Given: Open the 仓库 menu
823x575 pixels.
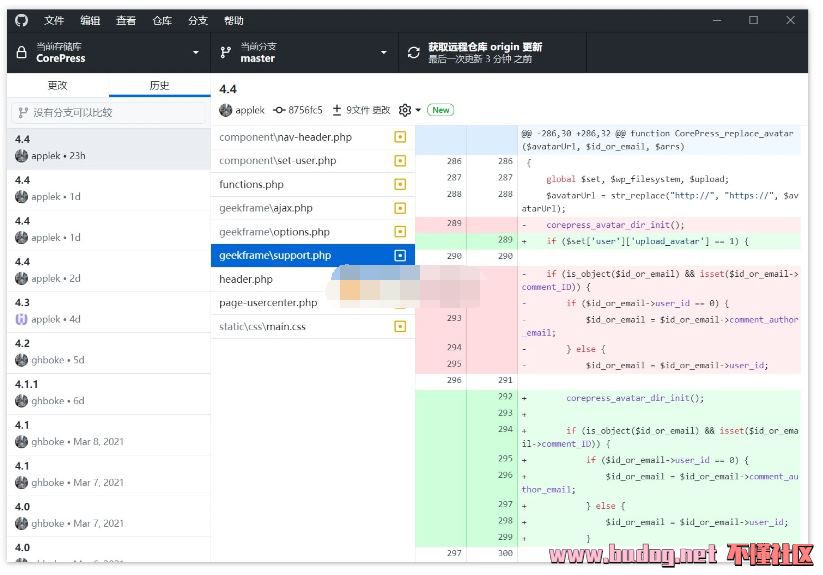Looking at the screenshot, I should (162, 20).
